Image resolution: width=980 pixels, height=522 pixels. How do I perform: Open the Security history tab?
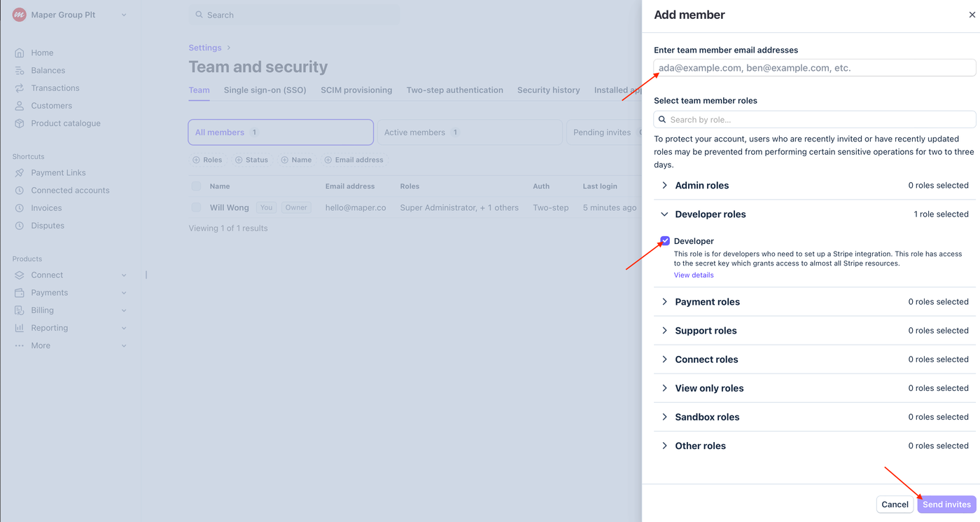pos(548,90)
